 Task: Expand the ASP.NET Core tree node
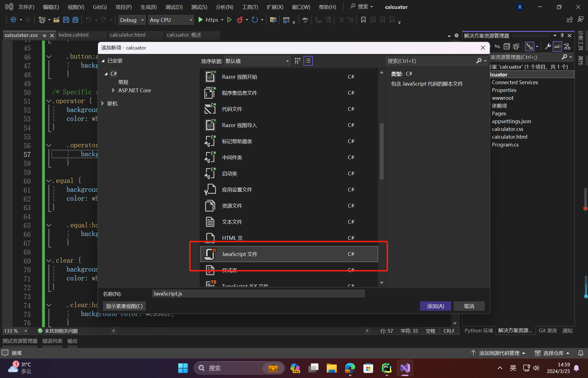pyautogui.click(x=113, y=90)
